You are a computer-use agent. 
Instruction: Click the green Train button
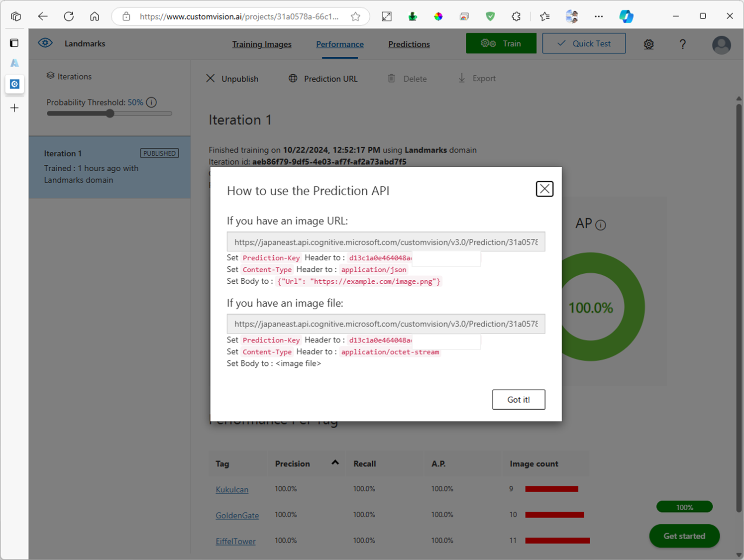point(501,43)
